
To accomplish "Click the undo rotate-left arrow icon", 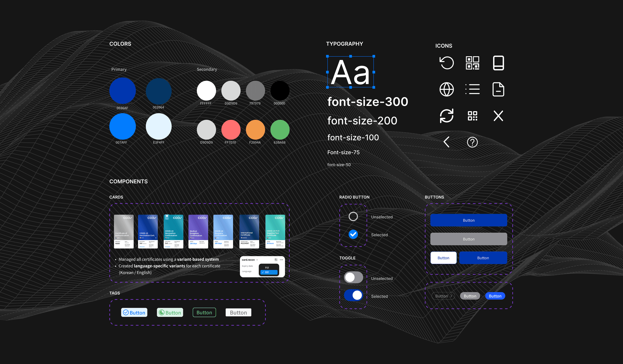I will tap(446, 63).
